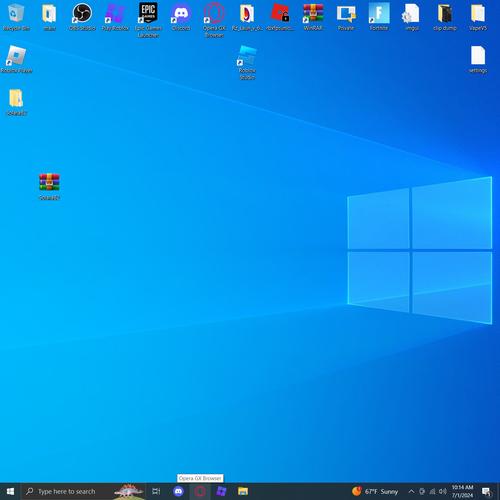Click the Recycle Bin icon
Image resolution: width=500 pixels, height=500 pixels.
coord(16,17)
